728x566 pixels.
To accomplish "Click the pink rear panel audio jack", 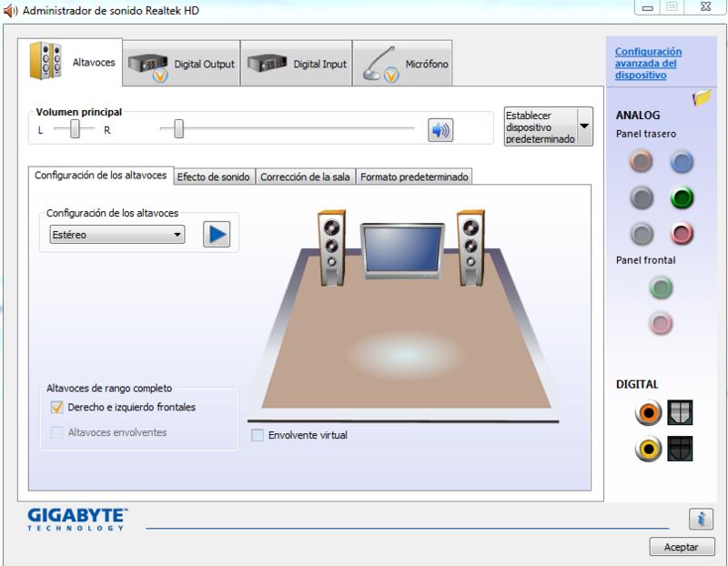I will 682,233.
